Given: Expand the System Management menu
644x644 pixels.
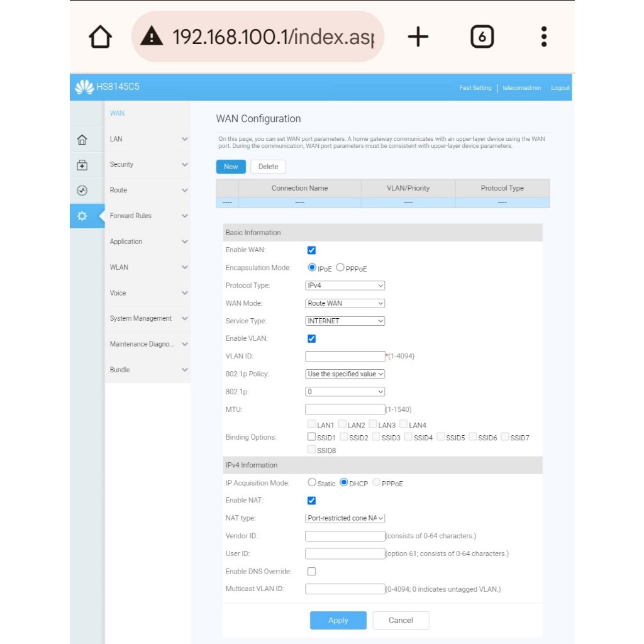Looking at the screenshot, I should [148, 319].
